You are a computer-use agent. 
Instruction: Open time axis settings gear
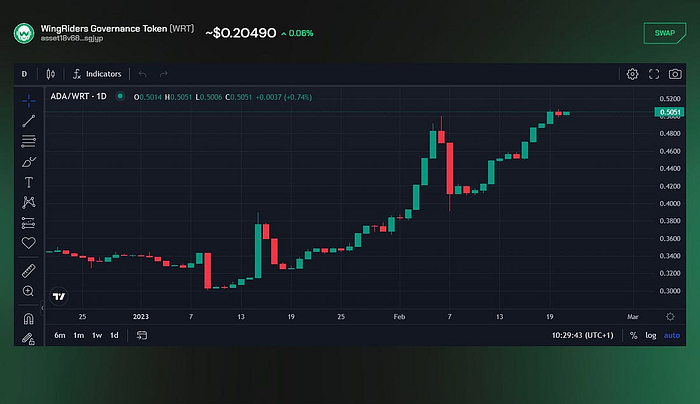click(671, 317)
